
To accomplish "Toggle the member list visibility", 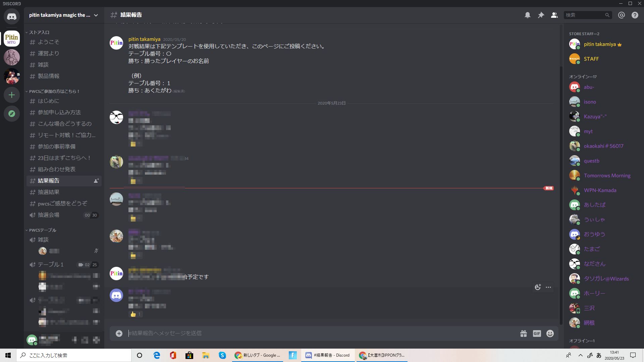I will click(554, 15).
